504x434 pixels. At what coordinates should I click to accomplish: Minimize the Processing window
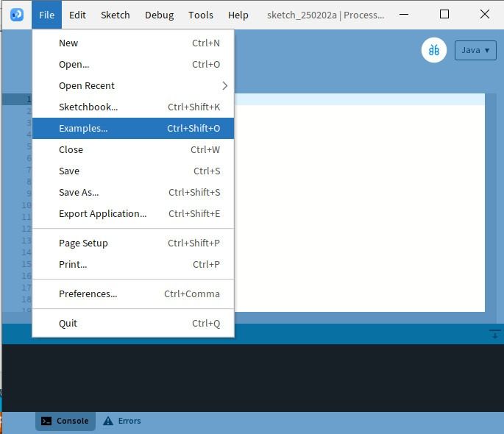(404, 15)
